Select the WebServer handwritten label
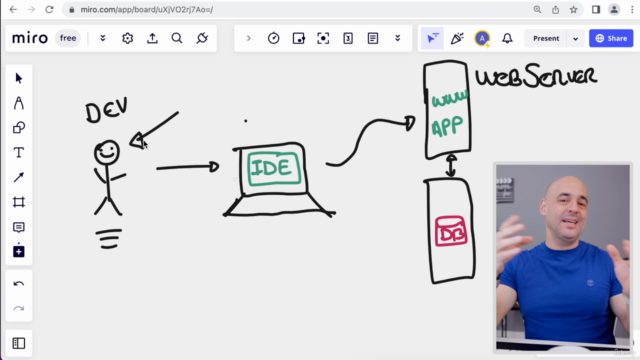The image size is (640, 360). click(x=536, y=76)
